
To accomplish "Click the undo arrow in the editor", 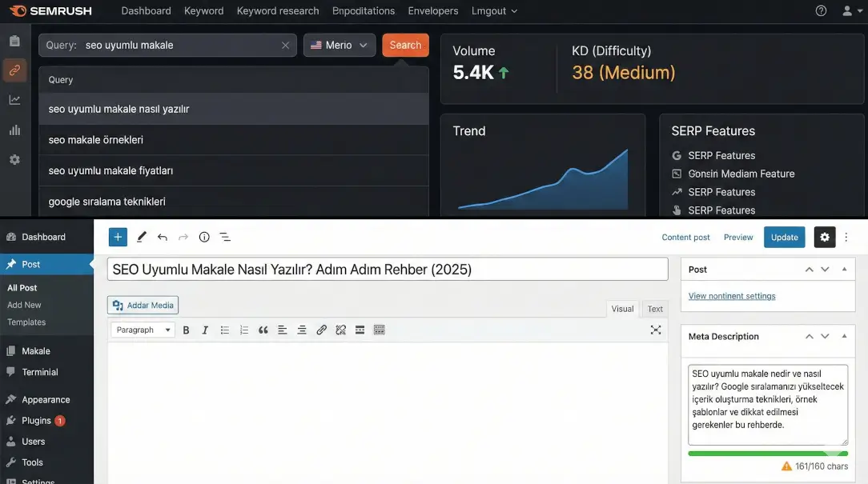I will click(x=162, y=237).
